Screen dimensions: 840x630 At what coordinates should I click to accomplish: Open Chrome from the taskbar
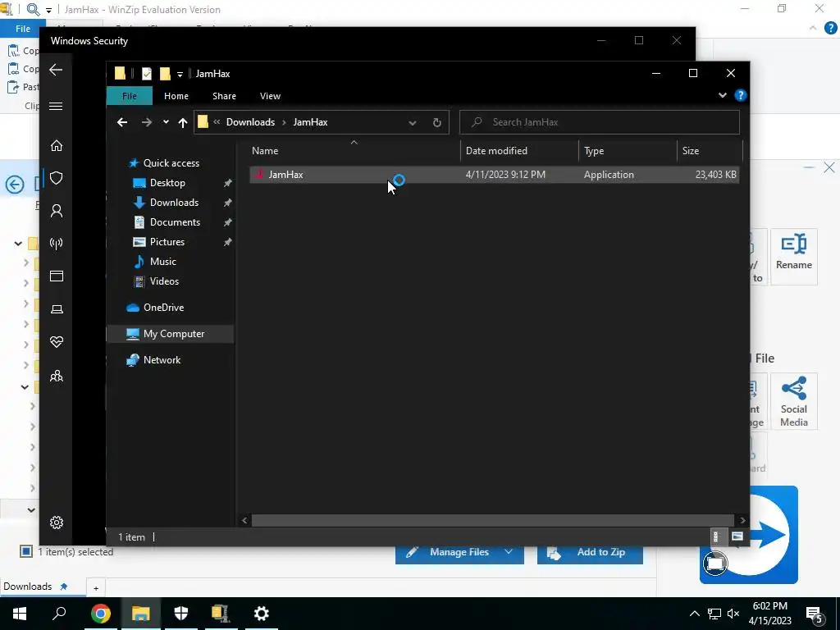100,614
